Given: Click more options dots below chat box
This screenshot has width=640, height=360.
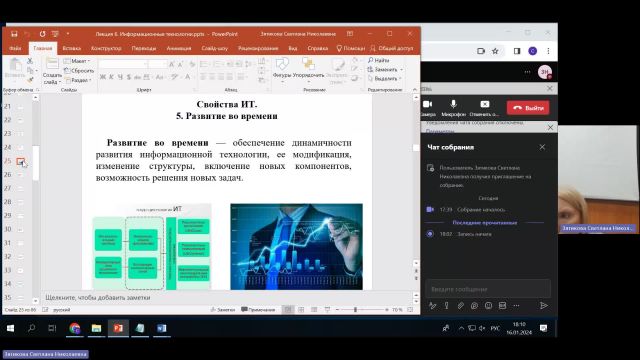Looking at the screenshot, I should pos(516,305).
